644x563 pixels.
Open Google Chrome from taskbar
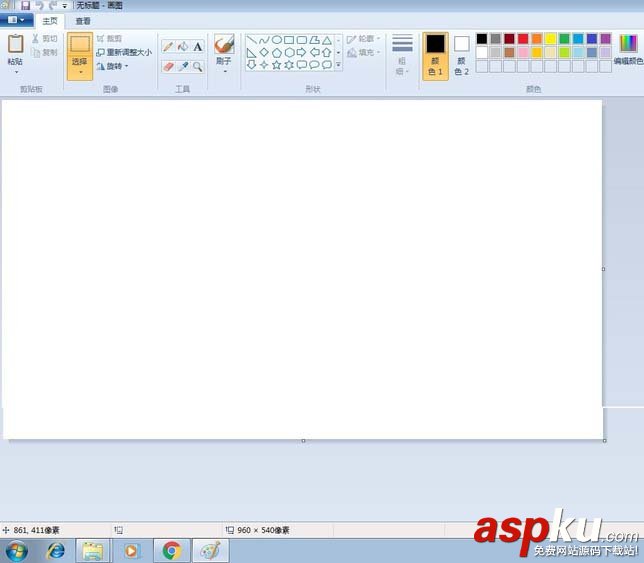172,551
